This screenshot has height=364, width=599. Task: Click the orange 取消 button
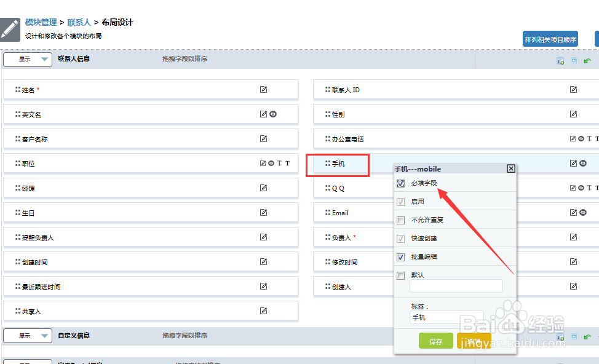474,341
